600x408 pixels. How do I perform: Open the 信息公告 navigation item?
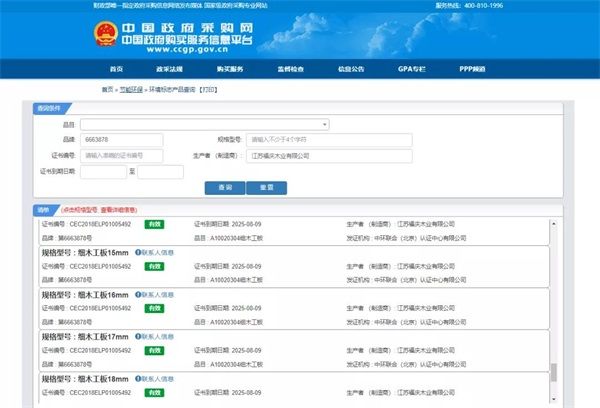point(351,70)
